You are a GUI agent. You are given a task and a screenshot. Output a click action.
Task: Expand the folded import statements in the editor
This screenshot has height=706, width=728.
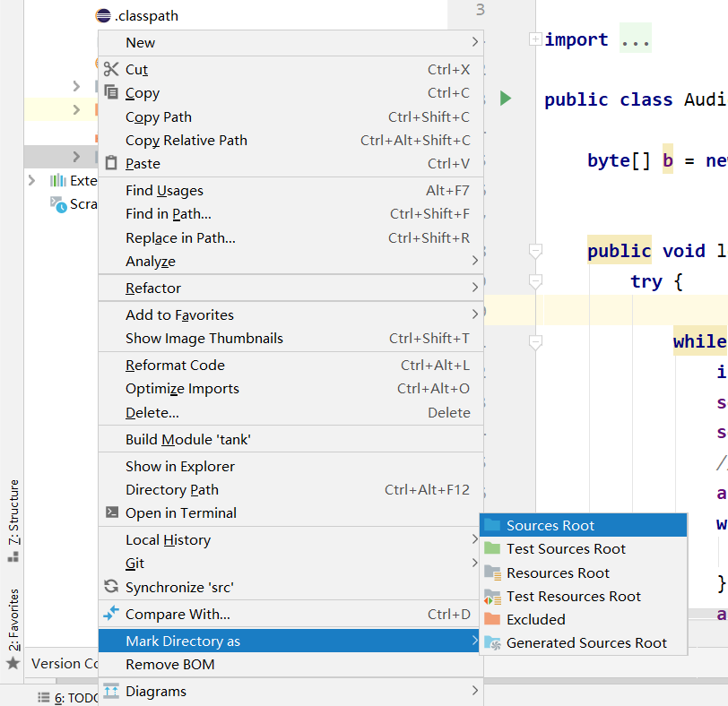pyautogui.click(x=636, y=39)
